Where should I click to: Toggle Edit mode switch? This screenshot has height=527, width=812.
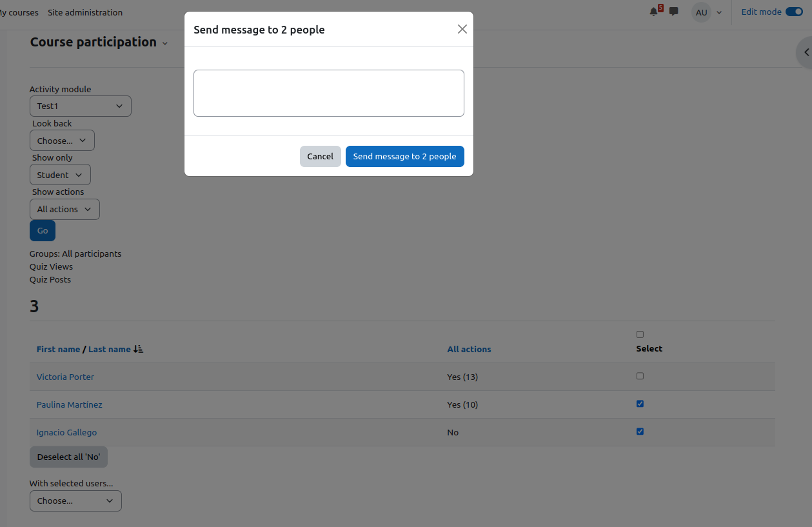[x=794, y=12]
